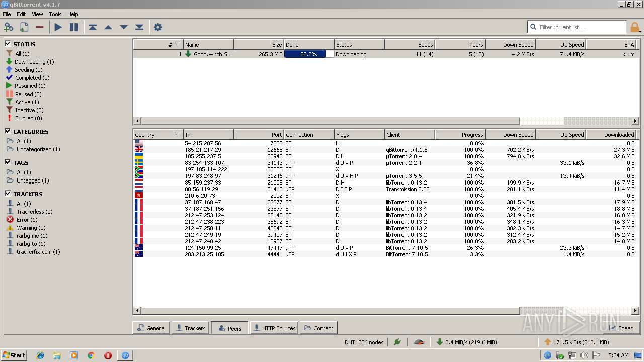Open the View menu
644x362 pixels.
38,14
